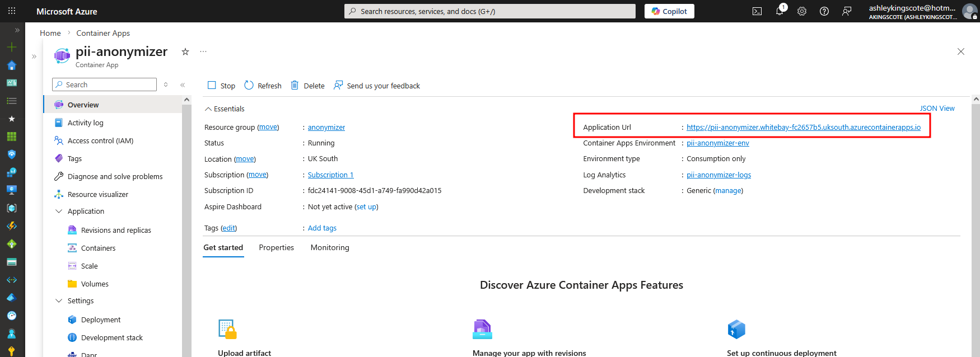Viewport: 980px width, 357px height.
Task: Open JSON View link
Action: pyautogui.click(x=937, y=109)
